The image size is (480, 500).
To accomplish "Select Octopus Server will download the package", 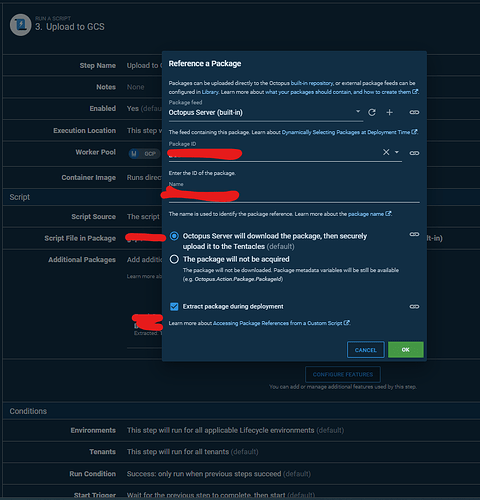I will tap(174, 236).
